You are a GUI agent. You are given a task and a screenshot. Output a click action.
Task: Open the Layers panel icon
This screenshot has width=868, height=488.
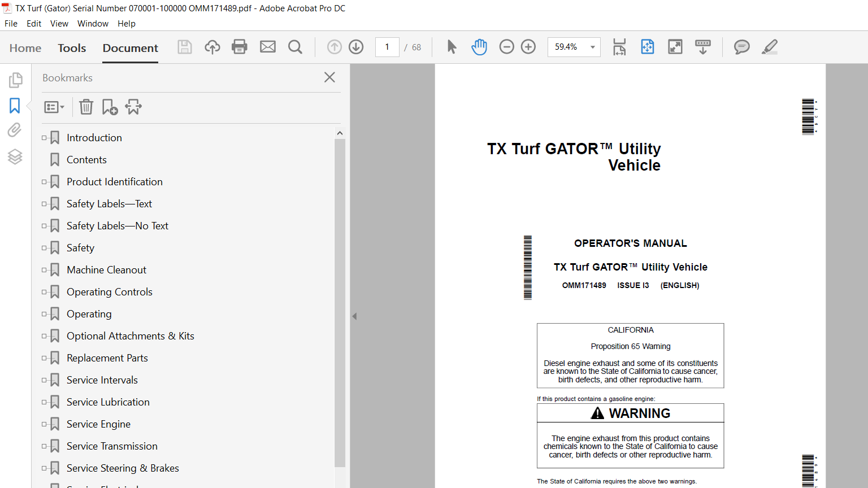click(x=15, y=156)
